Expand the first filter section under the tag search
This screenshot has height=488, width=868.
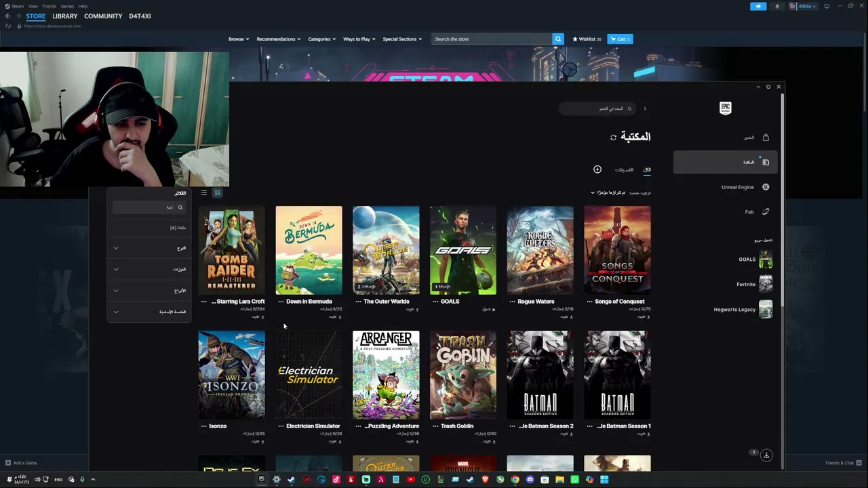click(149, 248)
